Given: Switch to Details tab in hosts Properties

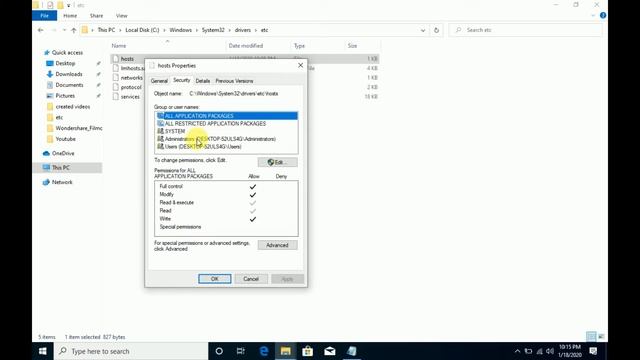Looking at the screenshot, I should tap(202, 81).
